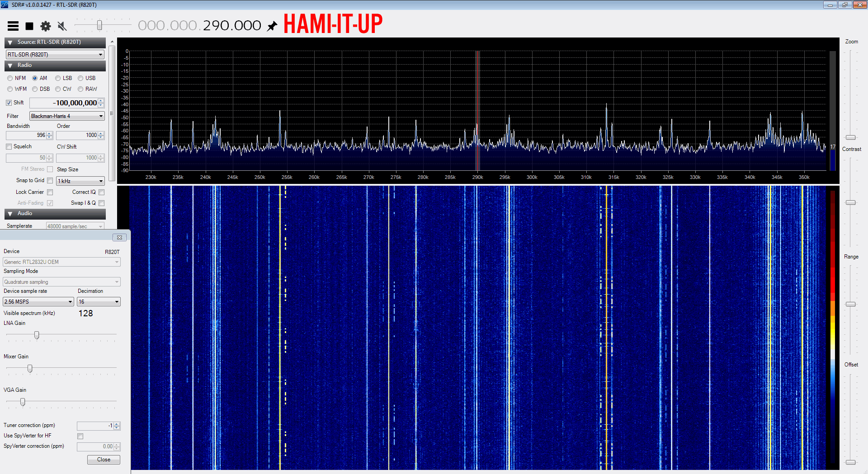The image size is (868, 474).
Task: Select NFM demodulation mode
Action: (x=10, y=78)
